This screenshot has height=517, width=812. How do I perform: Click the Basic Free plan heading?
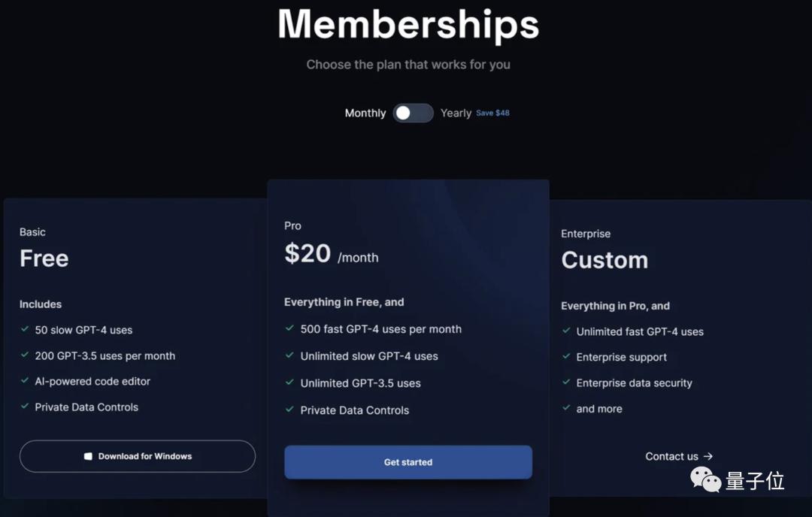pyautogui.click(x=44, y=258)
